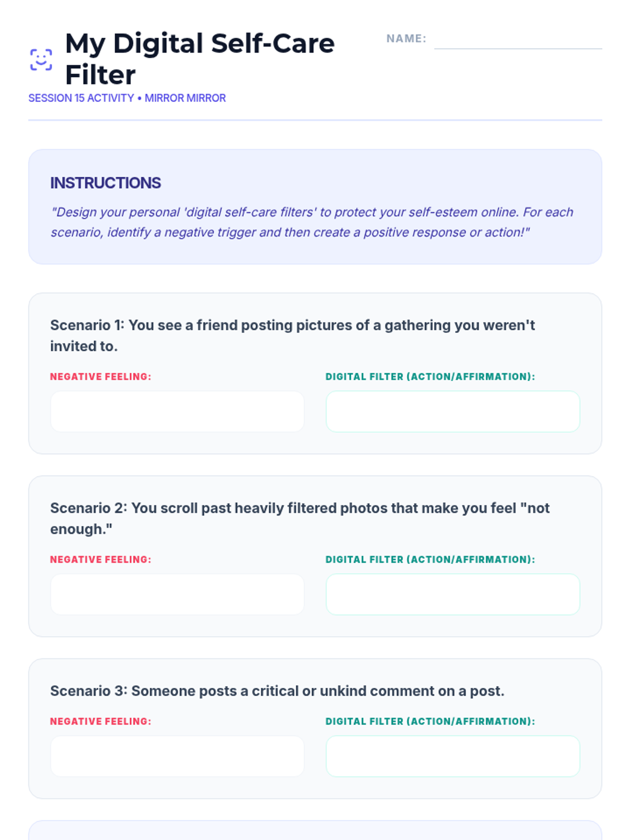Click Scenario 3 Negative Feeling box
The image size is (630, 840).
click(x=177, y=756)
